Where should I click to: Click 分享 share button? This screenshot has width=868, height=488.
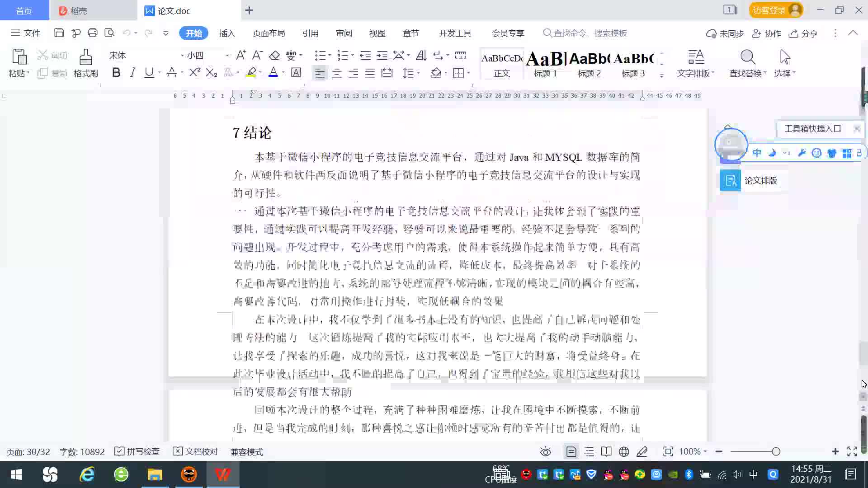803,33
